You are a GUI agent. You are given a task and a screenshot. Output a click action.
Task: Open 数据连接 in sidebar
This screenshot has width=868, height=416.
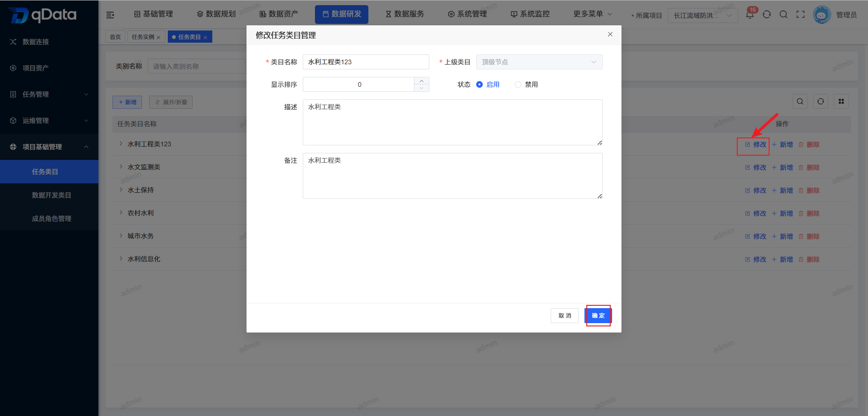[49, 42]
